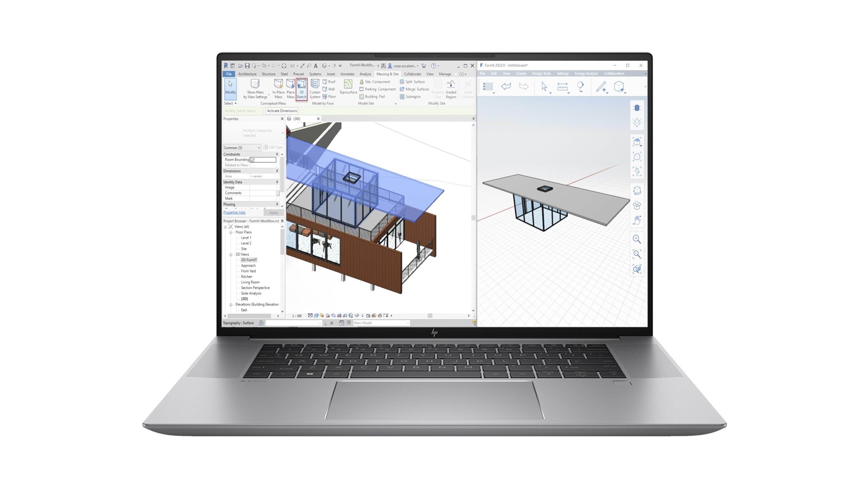Open the Properties help link
This screenshot has width=868, height=488.
coord(234,212)
